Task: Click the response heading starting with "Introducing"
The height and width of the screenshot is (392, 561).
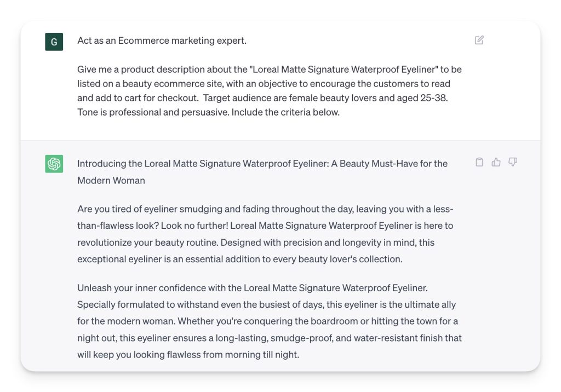Action: coord(262,163)
